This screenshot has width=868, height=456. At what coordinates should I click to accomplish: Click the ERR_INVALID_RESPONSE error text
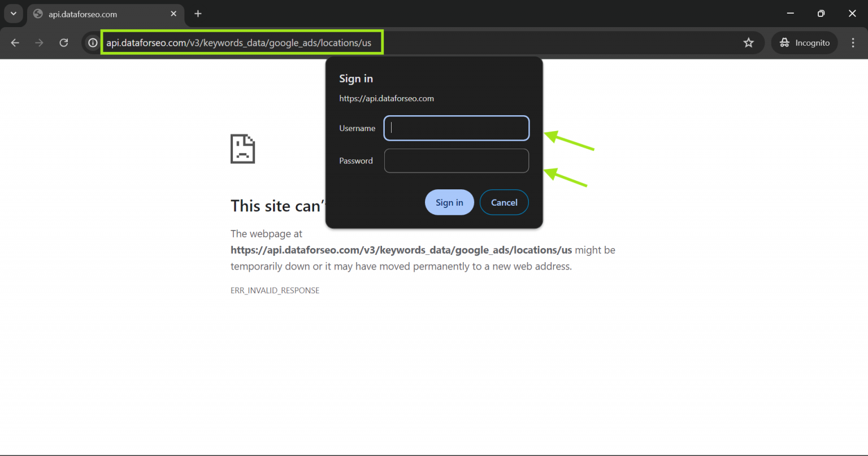tap(275, 290)
